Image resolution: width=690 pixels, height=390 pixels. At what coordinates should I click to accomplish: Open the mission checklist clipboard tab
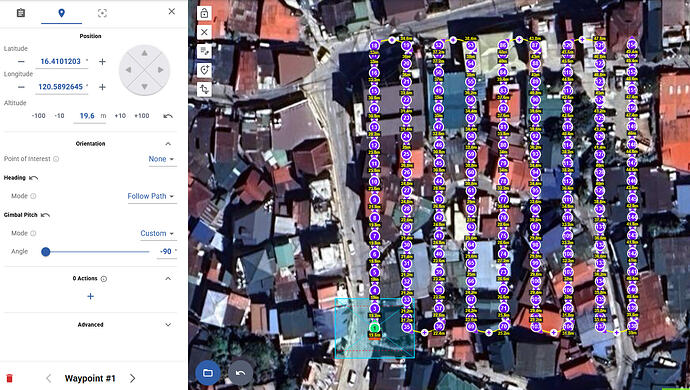pos(21,13)
